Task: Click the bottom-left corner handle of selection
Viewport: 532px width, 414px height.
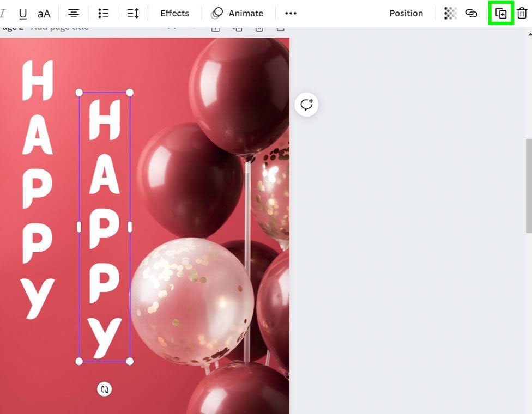Action: coord(79,362)
